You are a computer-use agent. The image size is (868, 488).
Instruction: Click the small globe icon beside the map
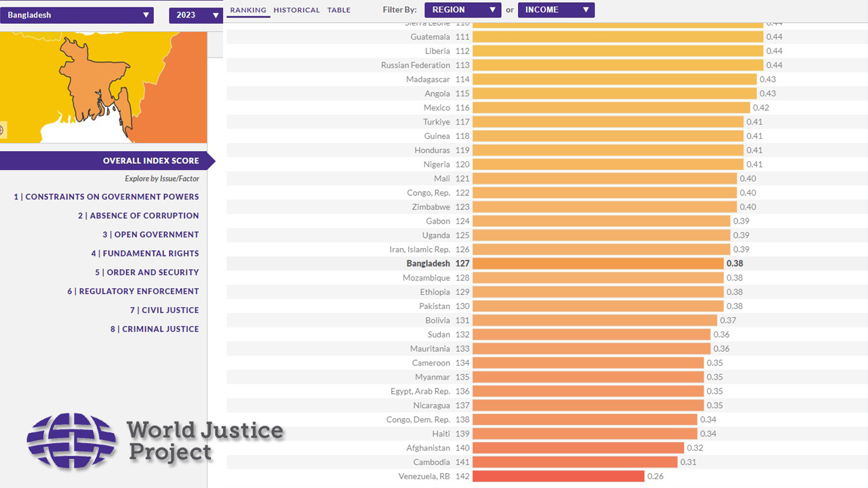[2, 130]
